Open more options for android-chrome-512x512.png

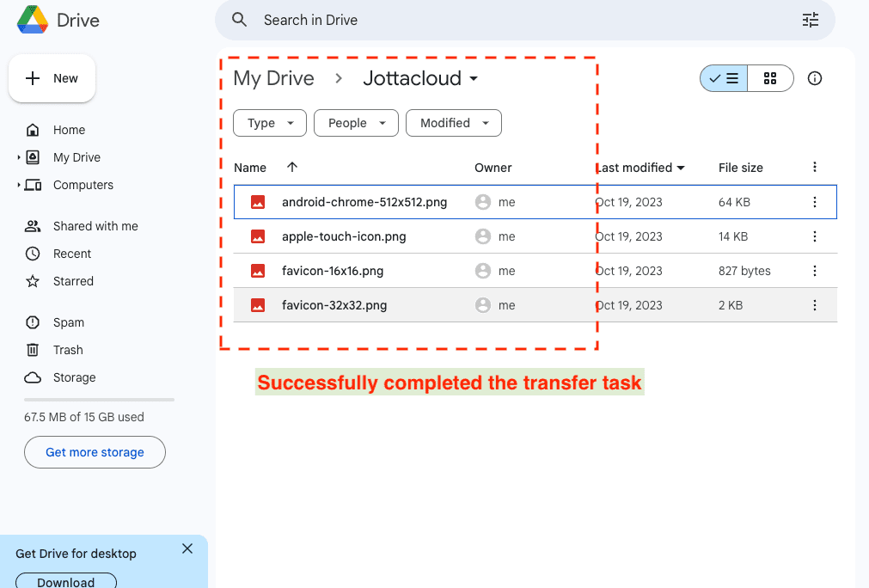point(814,202)
